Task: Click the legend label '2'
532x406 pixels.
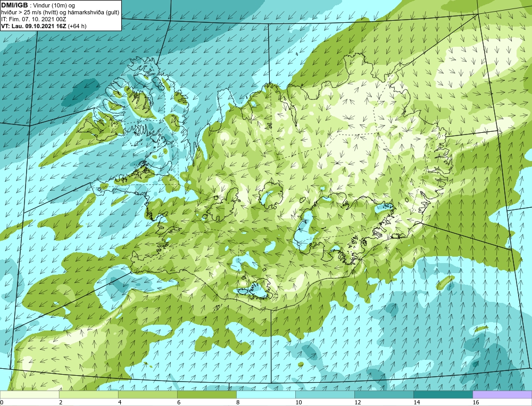Action: point(61,402)
